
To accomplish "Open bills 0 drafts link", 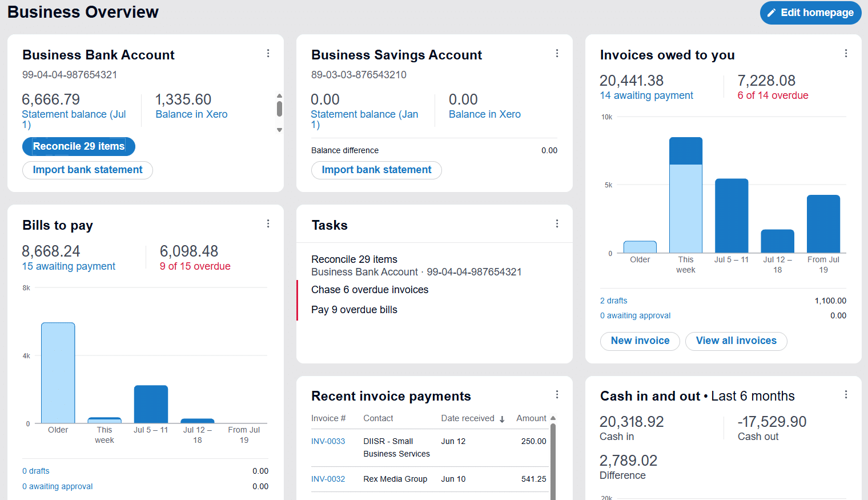I will (35, 471).
